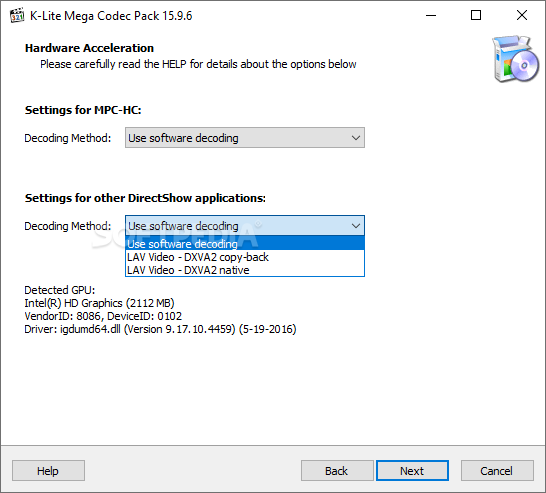
Task: Open the MPC-HC Decoding Method dropdown
Action: (245, 138)
